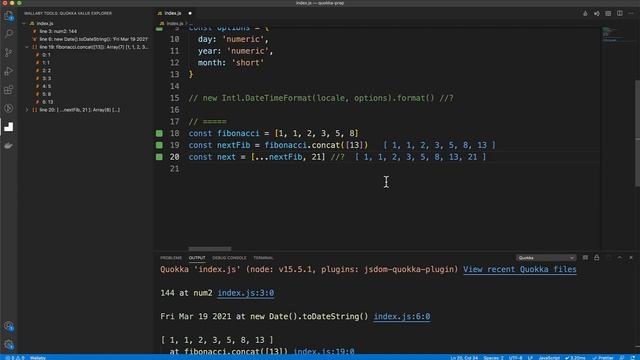Click Wallaby in the status bar

(x=38, y=358)
